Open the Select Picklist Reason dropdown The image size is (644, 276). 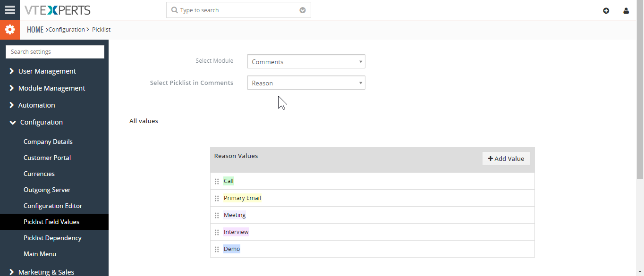pos(306,83)
